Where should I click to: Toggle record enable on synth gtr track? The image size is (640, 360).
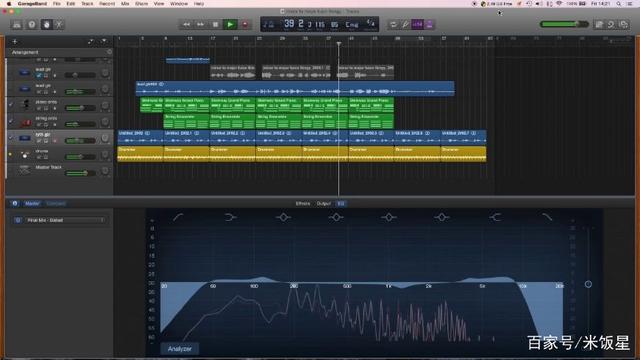55,141
